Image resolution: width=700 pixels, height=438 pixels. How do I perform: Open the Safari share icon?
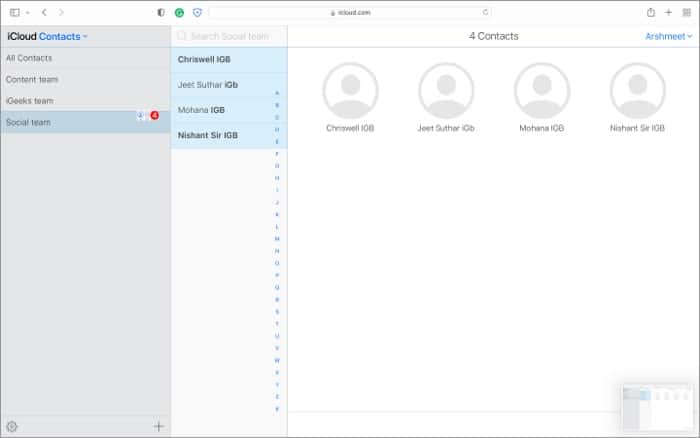click(x=651, y=13)
